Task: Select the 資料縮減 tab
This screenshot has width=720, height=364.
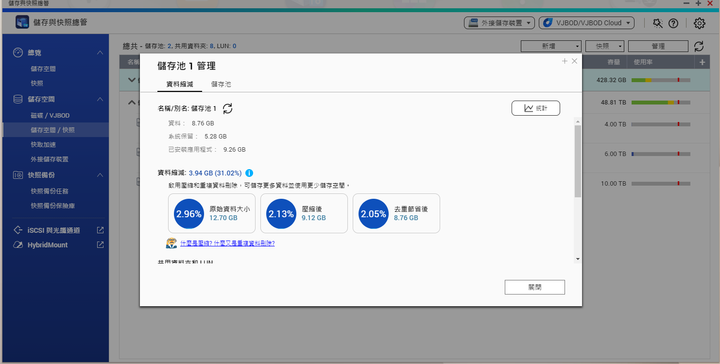Action: (x=180, y=84)
